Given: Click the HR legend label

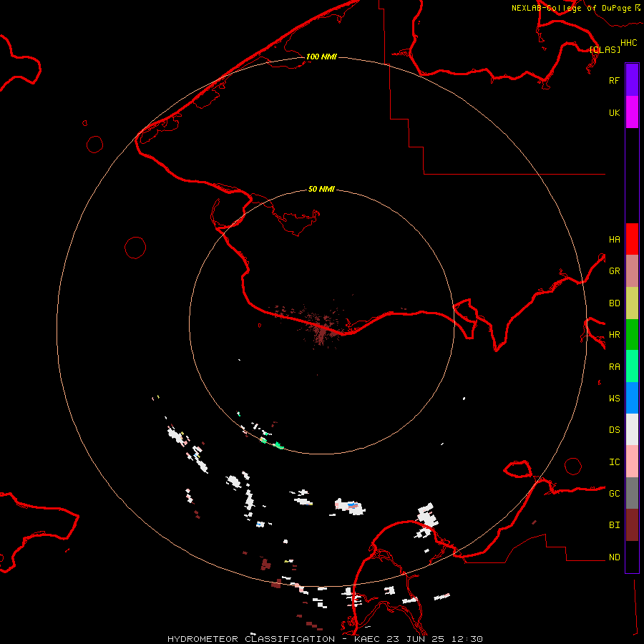Looking at the screenshot, I should [x=614, y=335].
